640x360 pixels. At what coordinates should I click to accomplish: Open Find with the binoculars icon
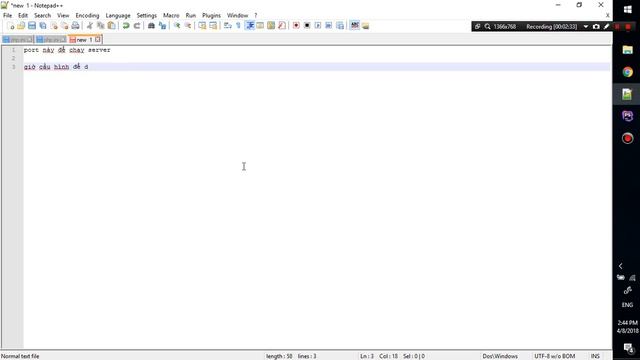pos(151,26)
